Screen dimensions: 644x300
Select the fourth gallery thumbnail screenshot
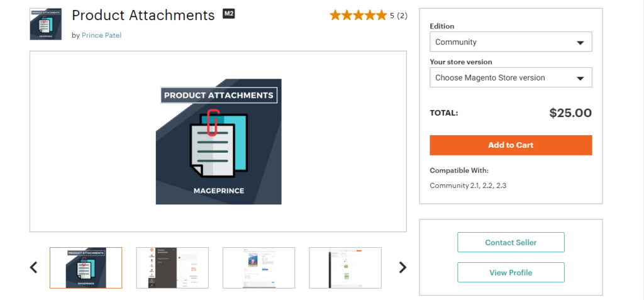pos(345,268)
